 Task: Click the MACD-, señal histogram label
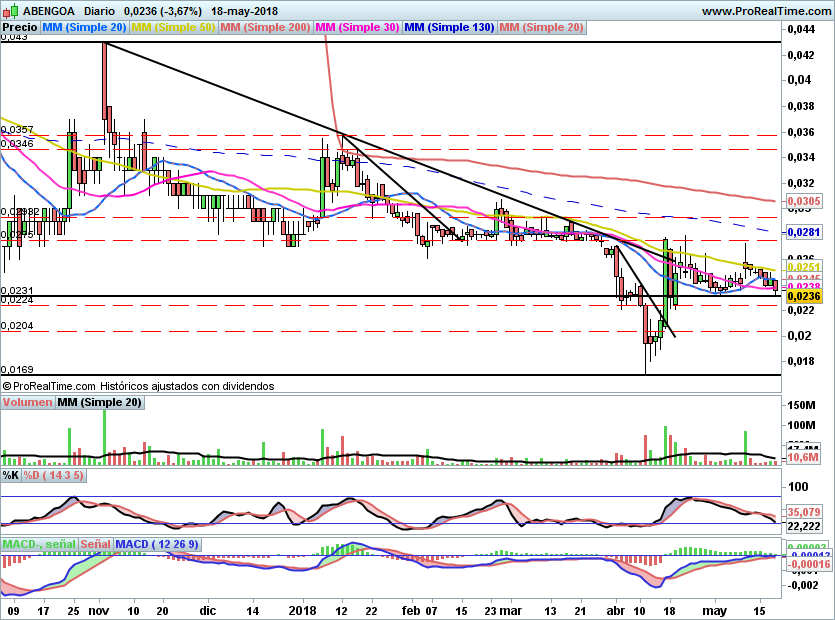point(39,544)
